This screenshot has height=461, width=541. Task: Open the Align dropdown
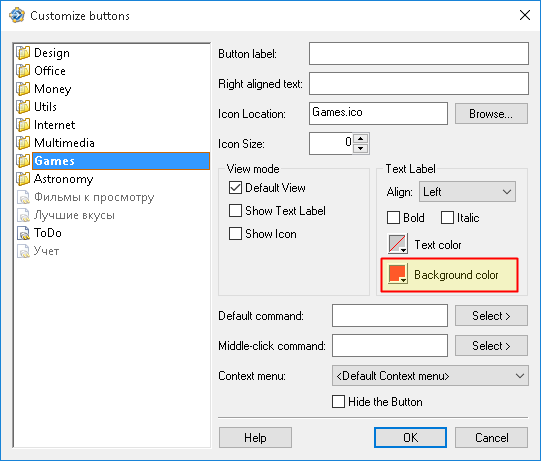[467, 192]
